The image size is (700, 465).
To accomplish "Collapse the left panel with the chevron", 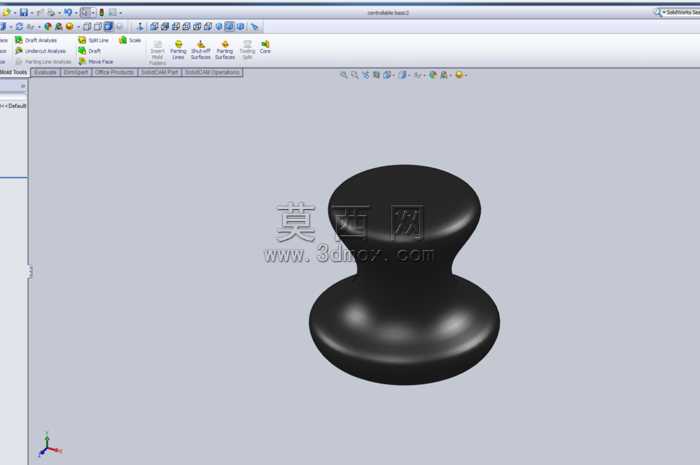I will pyautogui.click(x=23, y=86).
